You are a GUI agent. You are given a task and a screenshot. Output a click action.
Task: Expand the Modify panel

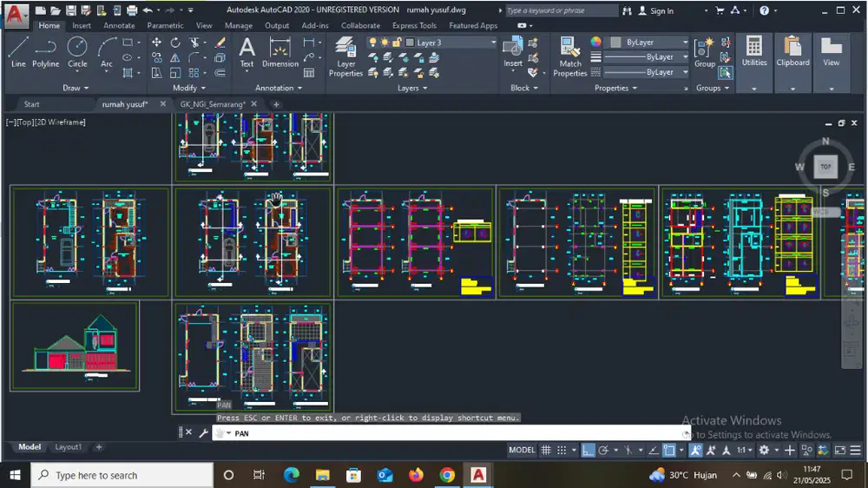(188, 88)
